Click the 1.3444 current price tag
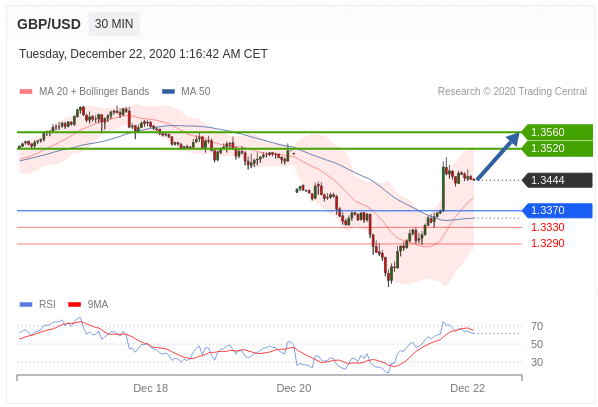598x407 pixels. tap(557, 180)
